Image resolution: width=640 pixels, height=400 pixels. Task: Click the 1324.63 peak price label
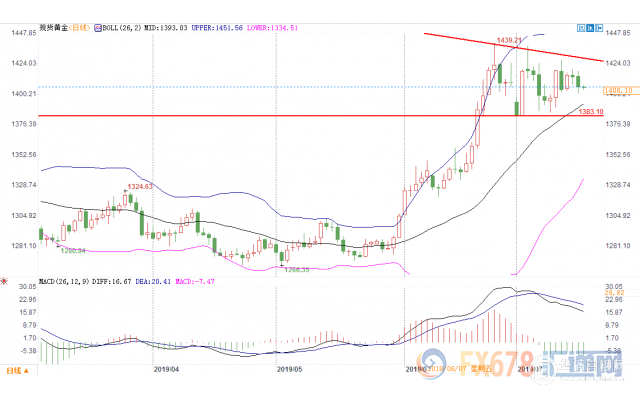[x=140, y=187]
